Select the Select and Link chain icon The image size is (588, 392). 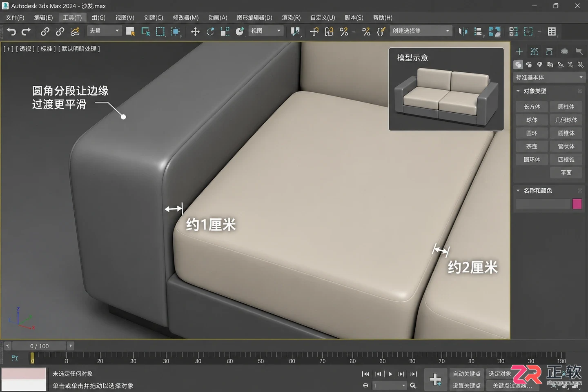(x=45, y=31)
